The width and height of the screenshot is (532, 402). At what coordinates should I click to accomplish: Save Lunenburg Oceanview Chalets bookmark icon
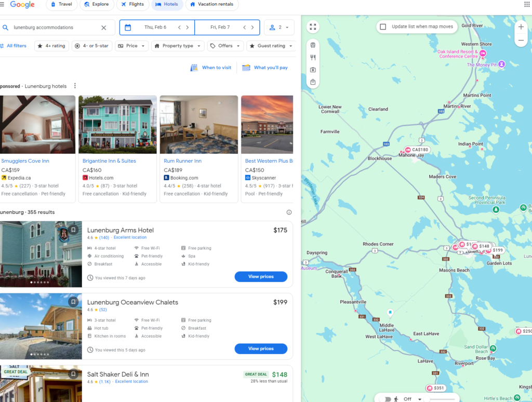(x=73, y=302)
